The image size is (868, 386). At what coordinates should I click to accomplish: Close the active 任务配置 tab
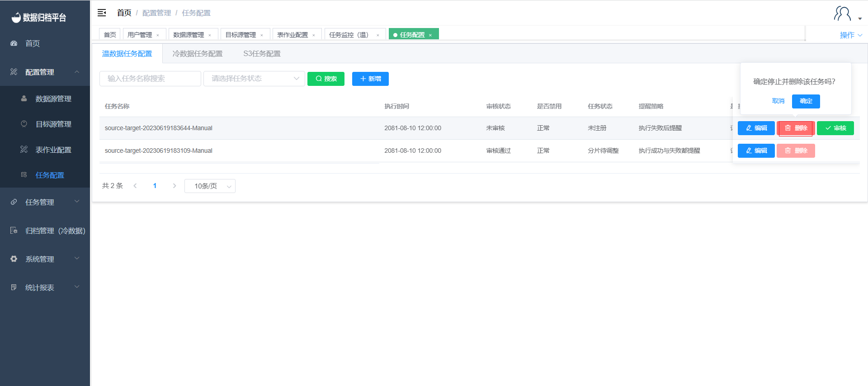[430, 35]
